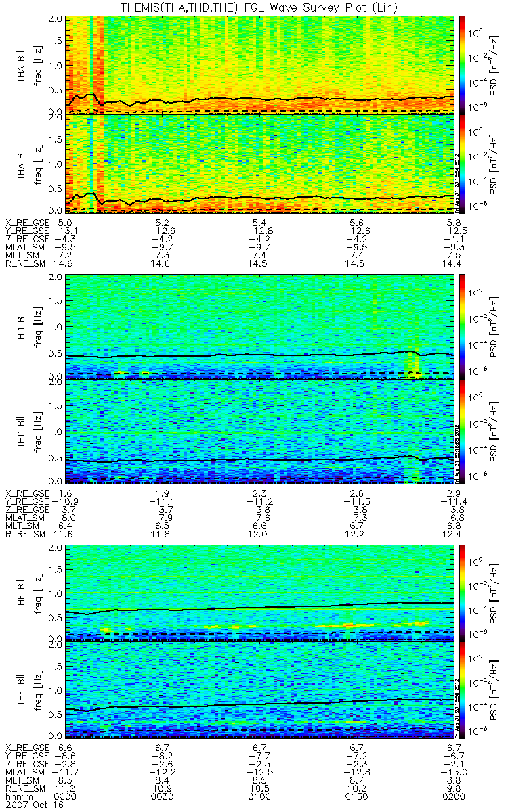
Task: Click the plot title 'THEMIS(THA,THD,THE) FGL Wave Survey Plot (Lin)'
Action: pos(260,7)
